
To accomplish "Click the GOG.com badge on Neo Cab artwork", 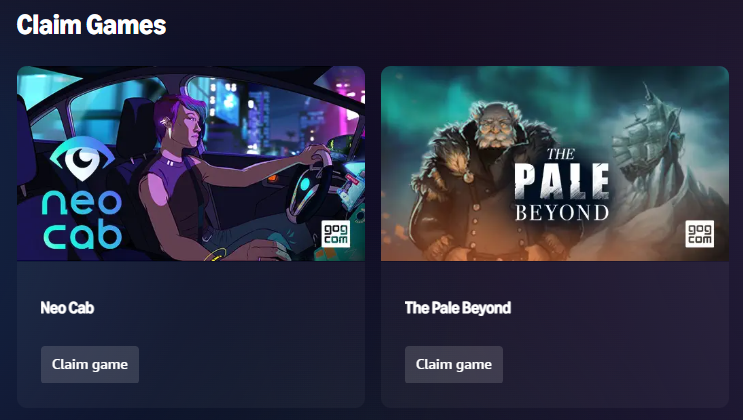I will [x=335, y=233].
